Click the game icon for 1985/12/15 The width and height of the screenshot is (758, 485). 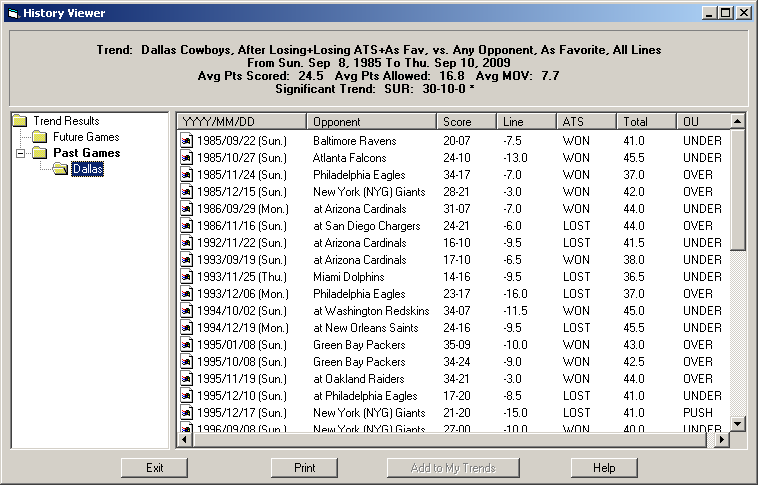(187, 191)
